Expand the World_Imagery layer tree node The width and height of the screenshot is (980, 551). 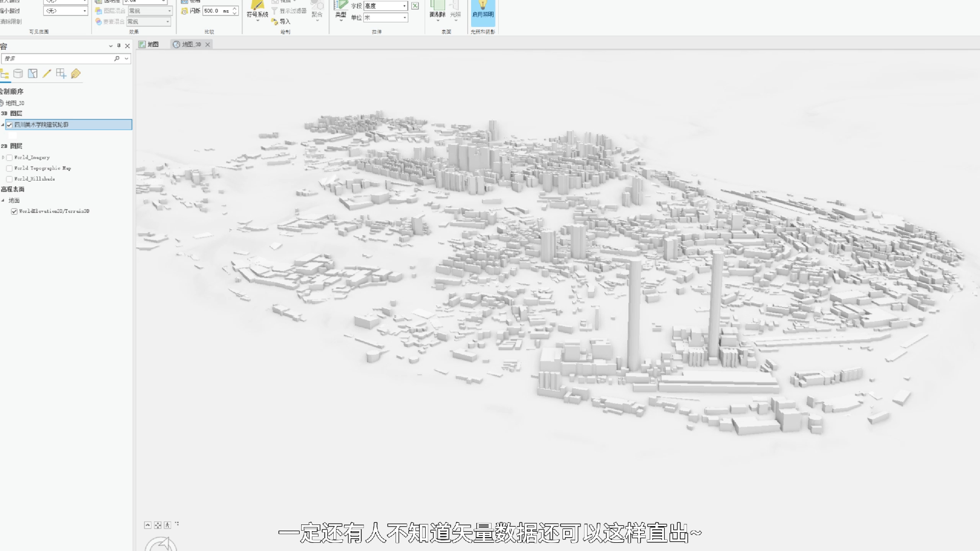point(4,157)
